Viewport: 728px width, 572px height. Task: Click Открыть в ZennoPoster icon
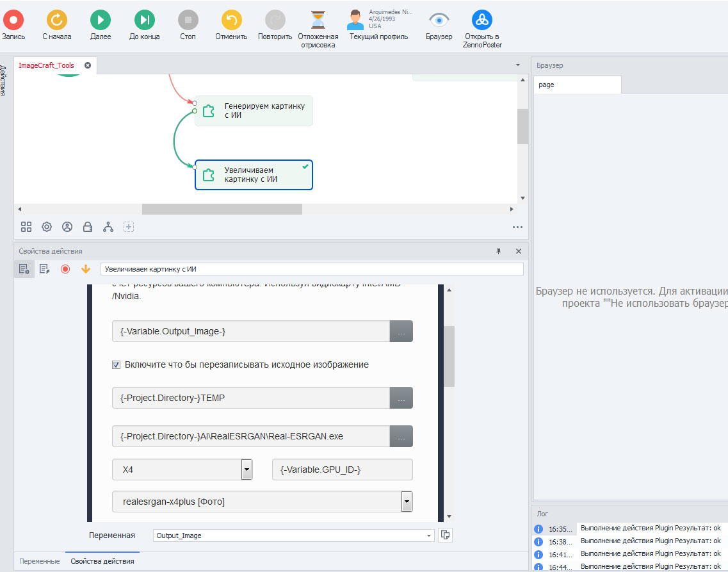[x=482, y=20]
